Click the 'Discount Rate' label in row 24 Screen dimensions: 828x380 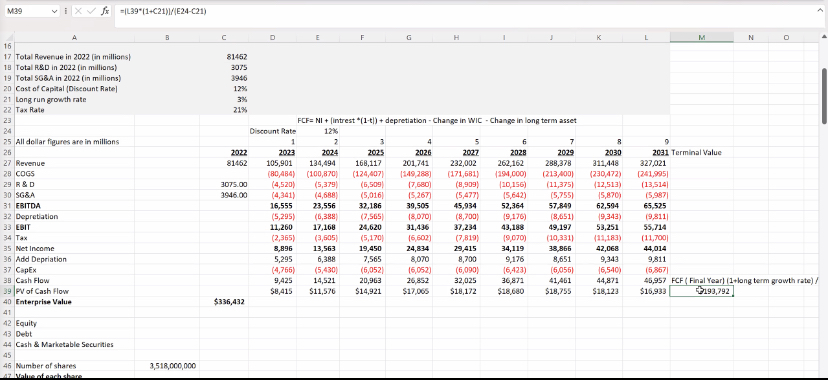(x=272, y=131)
